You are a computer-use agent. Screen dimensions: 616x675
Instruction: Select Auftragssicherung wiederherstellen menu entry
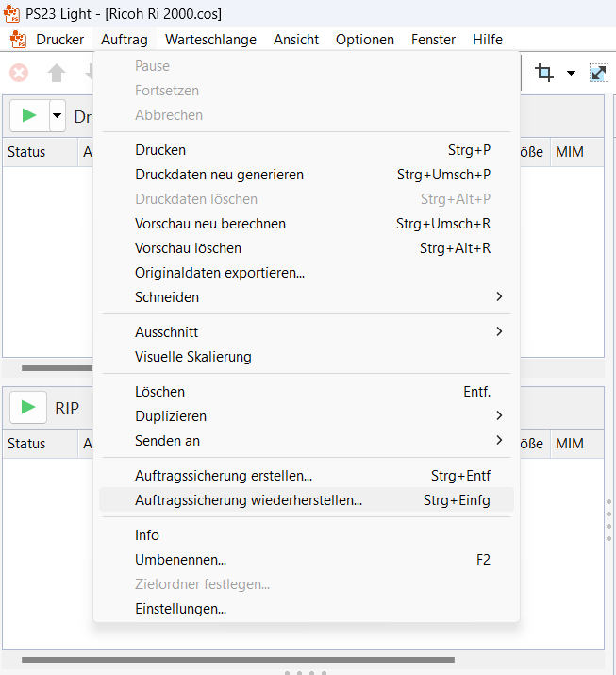point(248,500)
